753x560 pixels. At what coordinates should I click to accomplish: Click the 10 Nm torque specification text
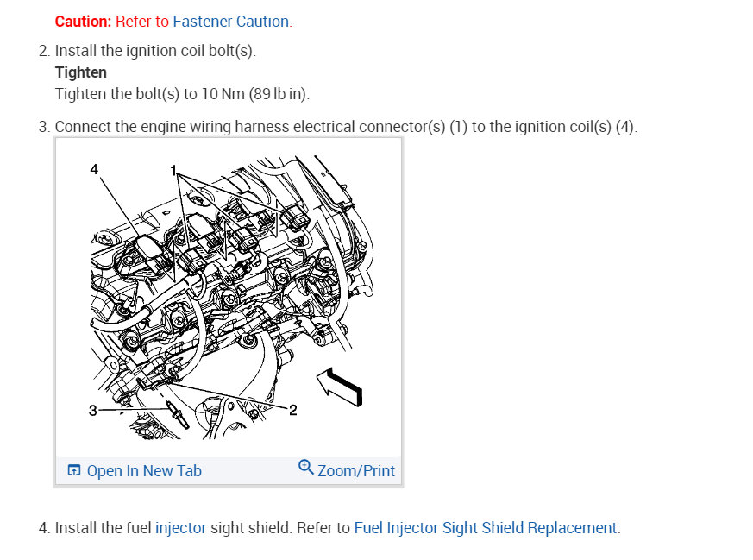[223, 94]
